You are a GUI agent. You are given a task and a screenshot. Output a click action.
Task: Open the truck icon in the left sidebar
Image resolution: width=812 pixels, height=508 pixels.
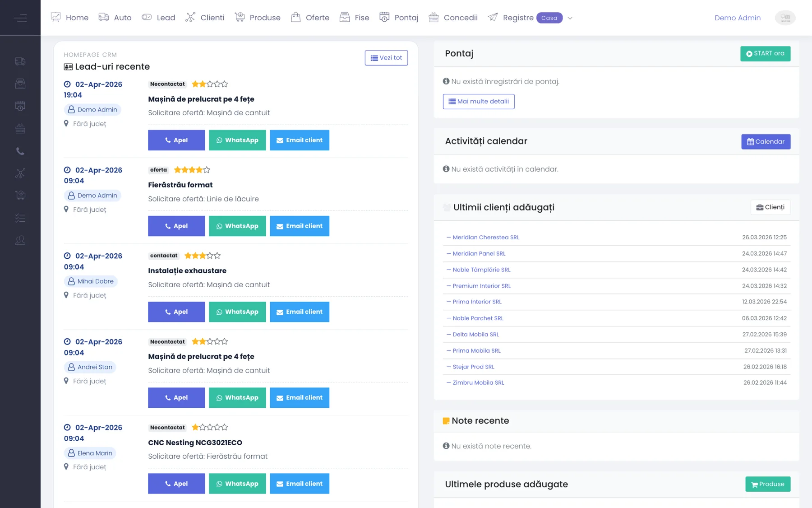click(20, 61)
